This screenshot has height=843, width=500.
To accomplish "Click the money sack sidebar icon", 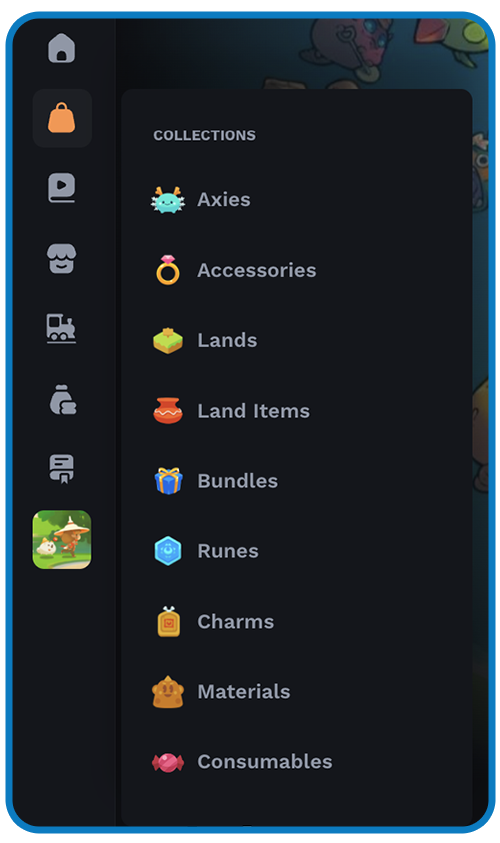I will pyautogui.click(x=63, y=399).
